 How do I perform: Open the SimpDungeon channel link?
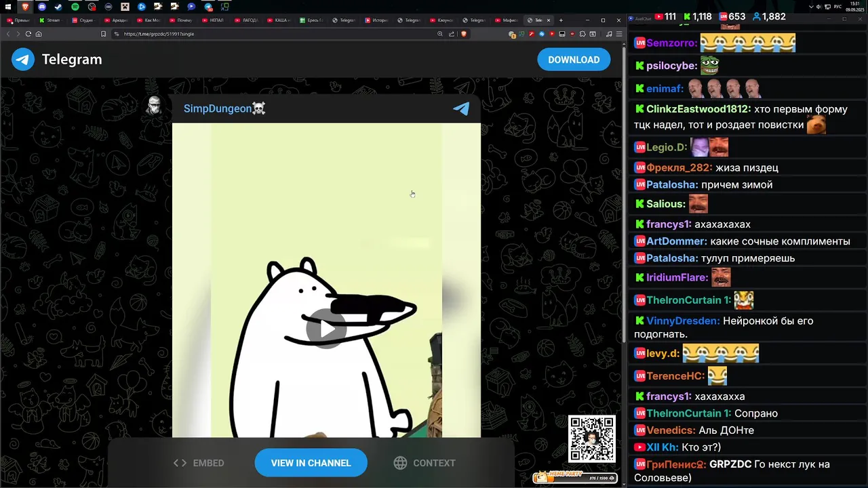click(224, 108)
